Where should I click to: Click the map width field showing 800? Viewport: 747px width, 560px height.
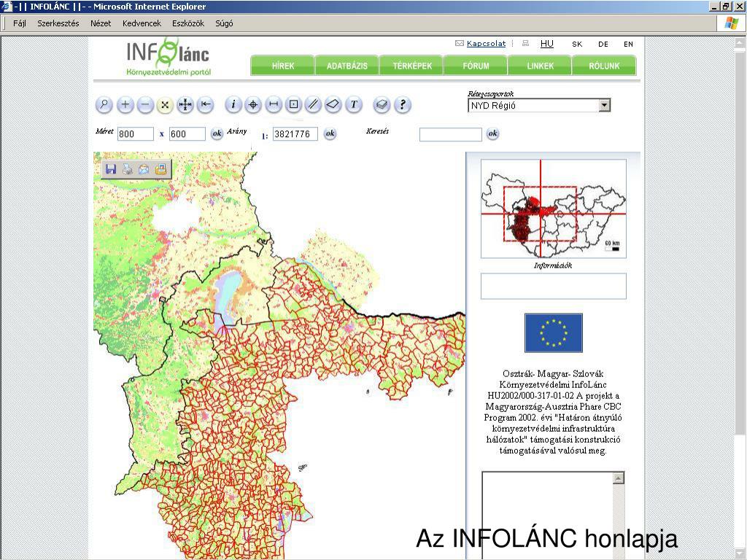(x=136, y=134)
